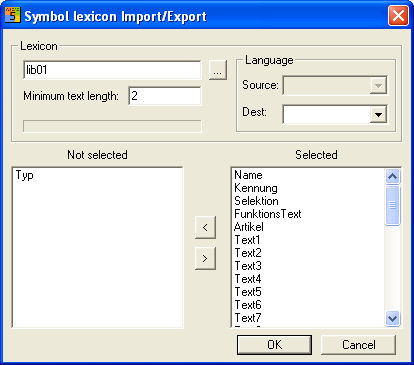This screenshot has width=414, height=365.
Task: Move item to Selected with > button
Action: (x=205, y=258)
